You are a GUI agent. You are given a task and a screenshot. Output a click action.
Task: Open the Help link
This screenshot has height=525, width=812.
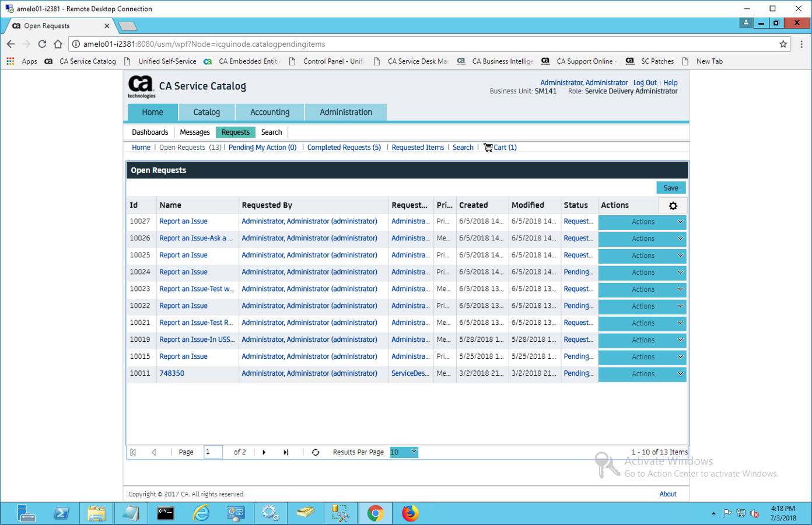(x=670, y=83)
